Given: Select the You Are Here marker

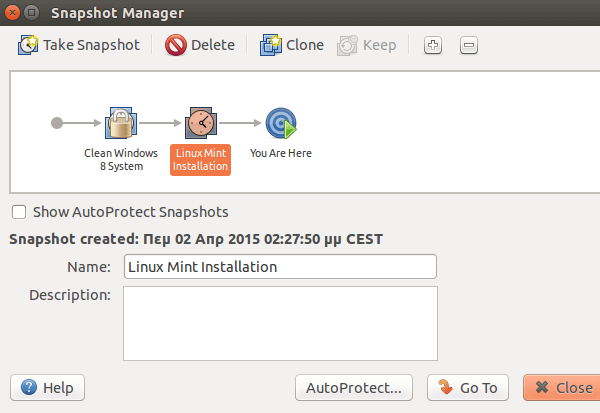Looking at the screenshot, I should [x=281, y=123].
